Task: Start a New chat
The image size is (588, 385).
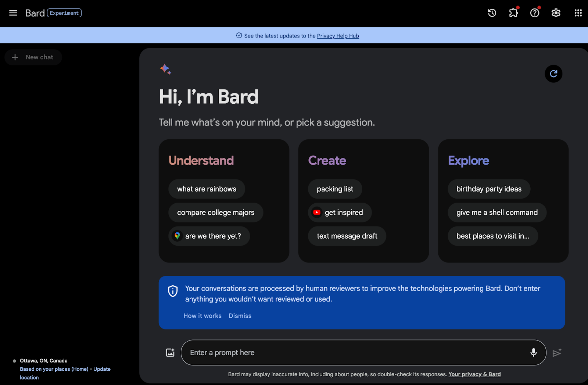Action: tap(33, 57)
